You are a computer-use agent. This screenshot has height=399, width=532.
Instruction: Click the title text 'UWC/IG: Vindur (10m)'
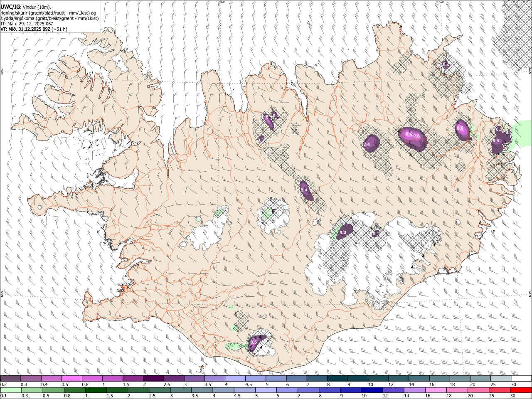[x=25, y=7]
